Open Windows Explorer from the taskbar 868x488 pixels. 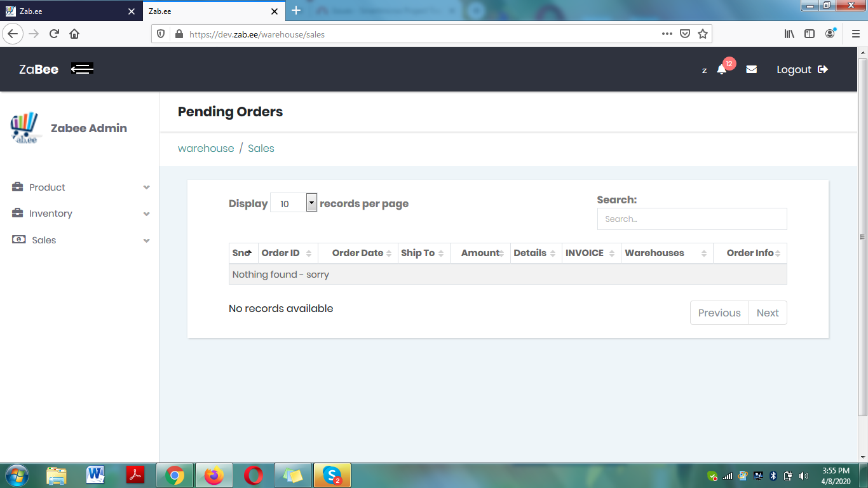pyautogui.click(x=57, y=475)
